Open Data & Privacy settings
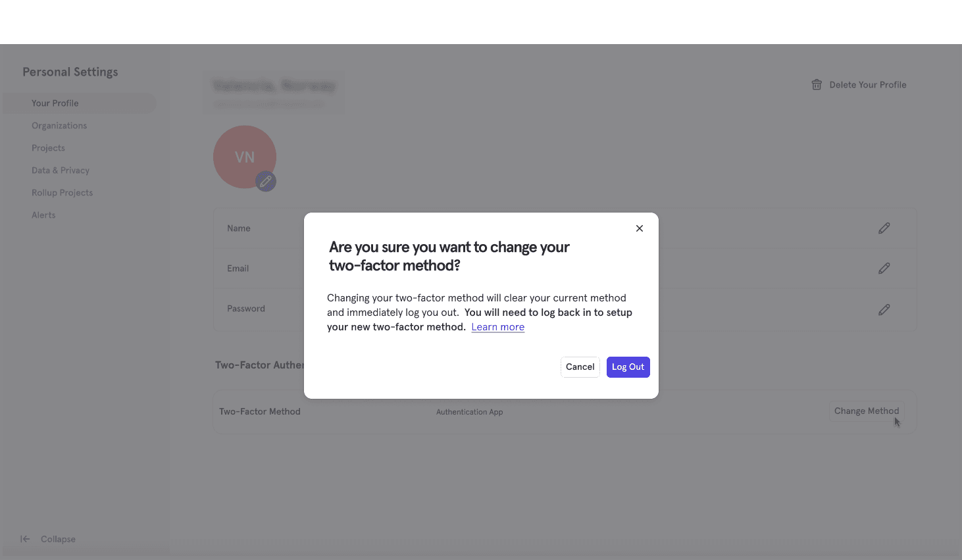This screenshot has width=962, height=560. pyautogui.click(x=60, y=170)
